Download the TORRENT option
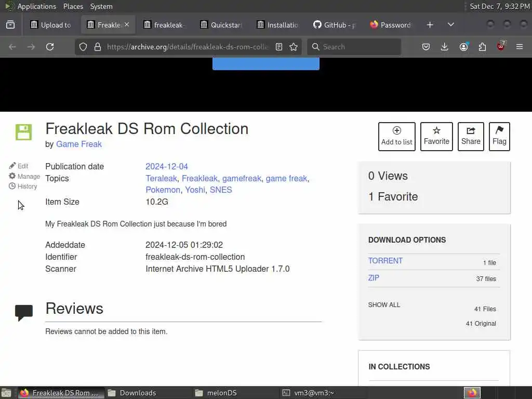Viewport: 532px width, 399px height. tap(385, 261)
